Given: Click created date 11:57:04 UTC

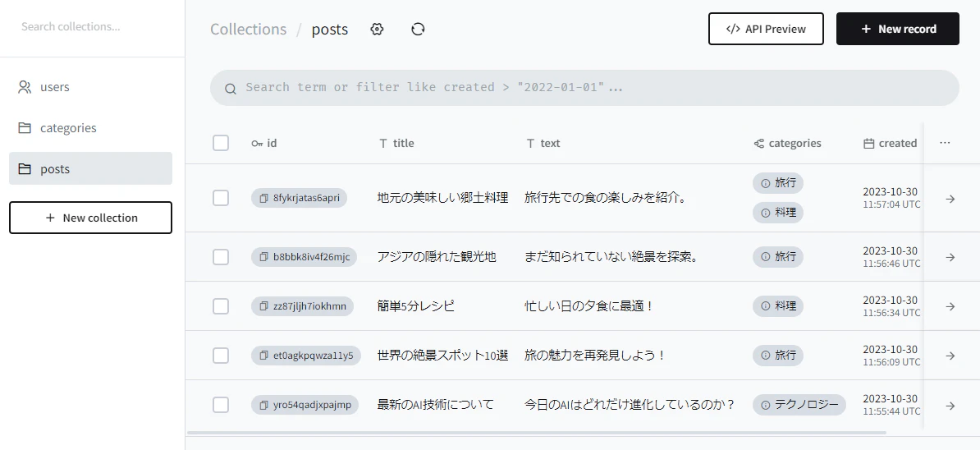Looking at the screenshot, I should coord(892,204).
